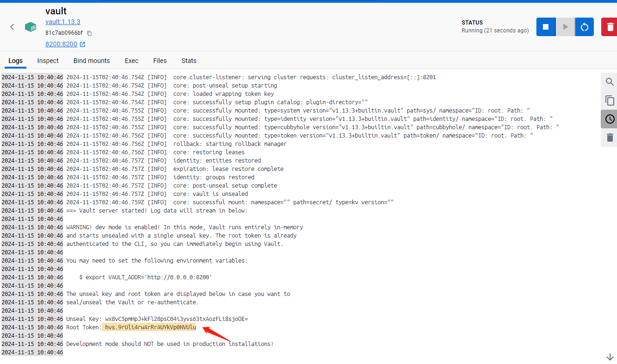Delete the vault container

click(x=610, y=27)
